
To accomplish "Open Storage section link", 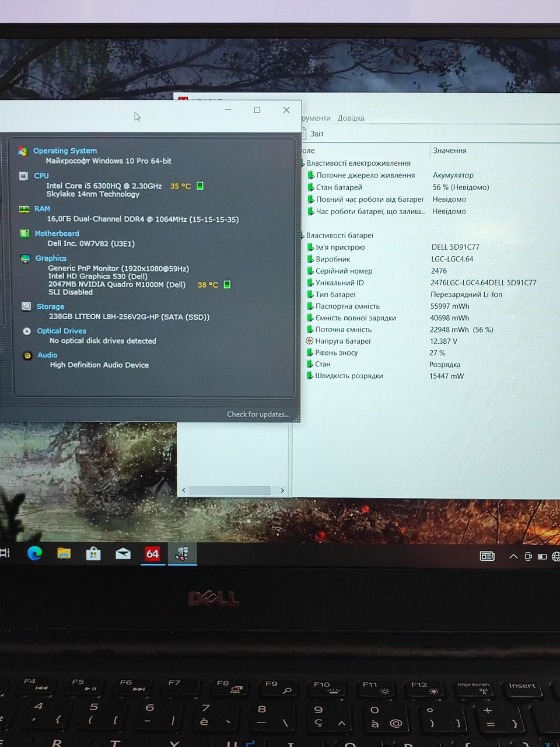I will [50, 306].
